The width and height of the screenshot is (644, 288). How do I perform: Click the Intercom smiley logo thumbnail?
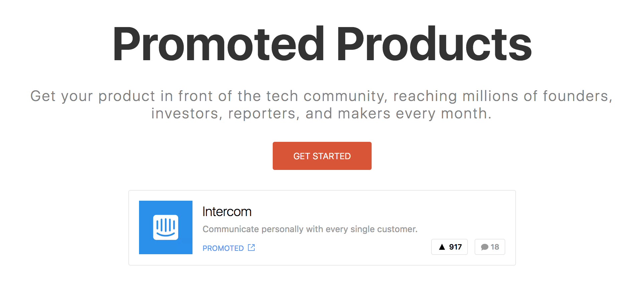(x=166, y=227)
